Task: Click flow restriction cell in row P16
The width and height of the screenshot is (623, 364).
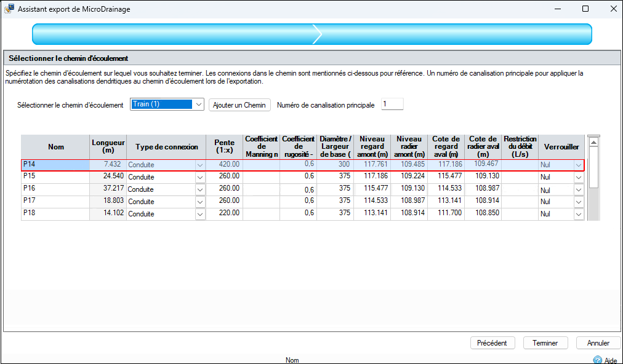Action: tap(520, 189)
